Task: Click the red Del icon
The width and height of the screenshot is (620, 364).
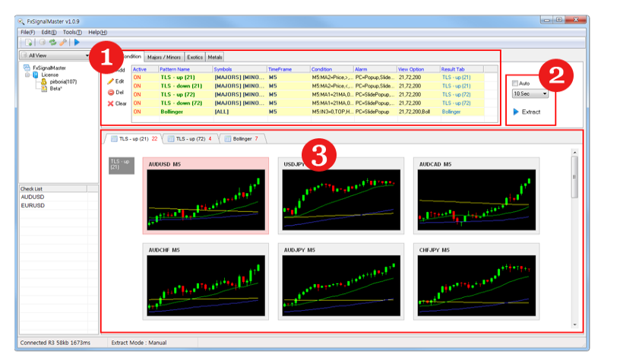Action: [x=111, y=93]
